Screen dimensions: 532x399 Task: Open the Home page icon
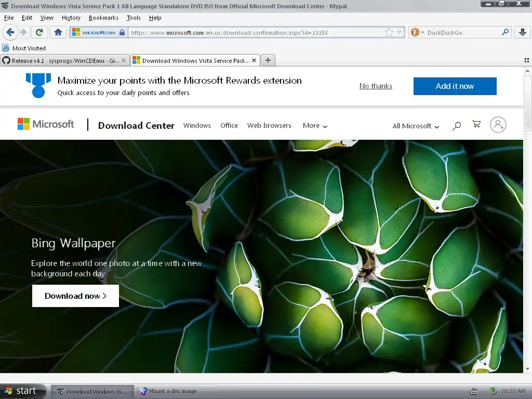[58, 32]
